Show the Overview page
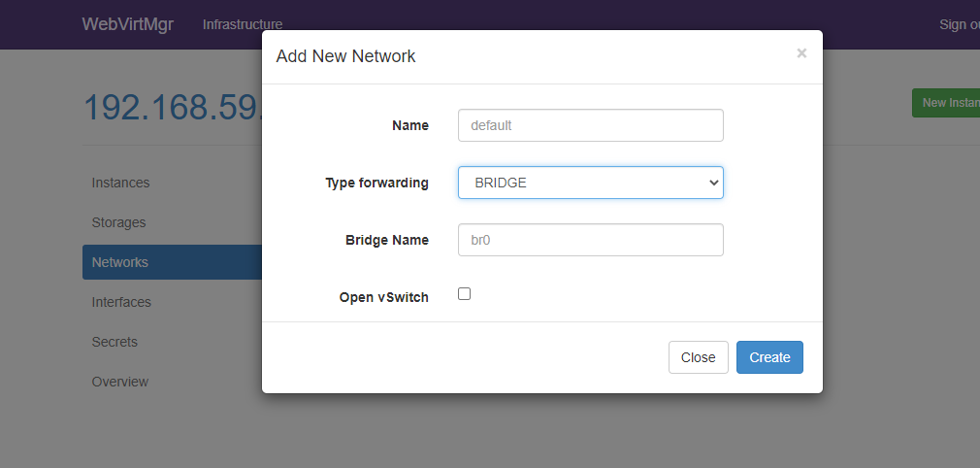980x468 pixels. pos(120,382)
